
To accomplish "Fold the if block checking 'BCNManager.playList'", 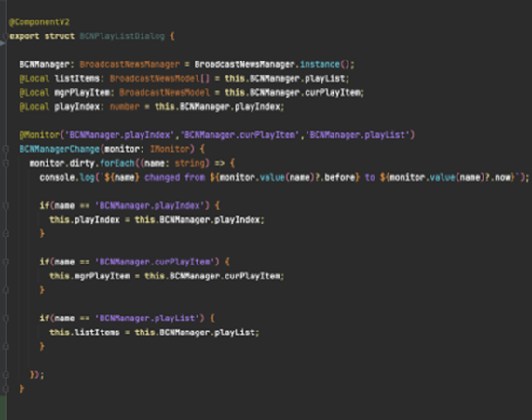I will point(6,318).
